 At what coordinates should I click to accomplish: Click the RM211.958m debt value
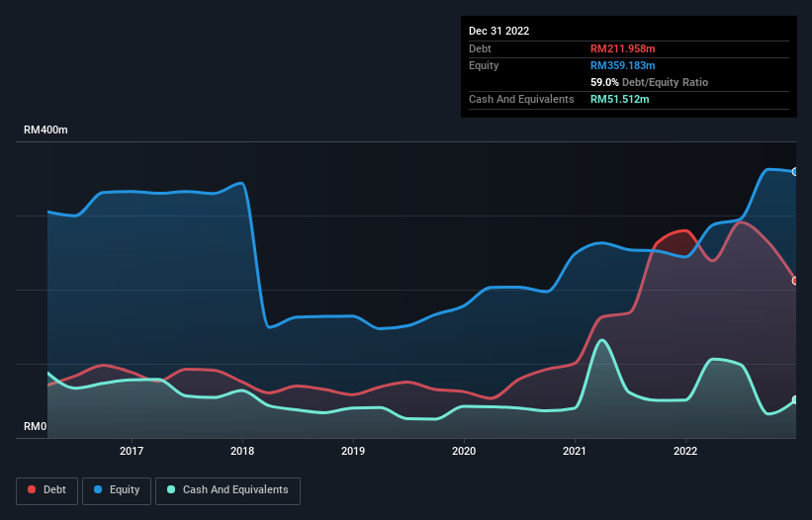coord(623,48)
